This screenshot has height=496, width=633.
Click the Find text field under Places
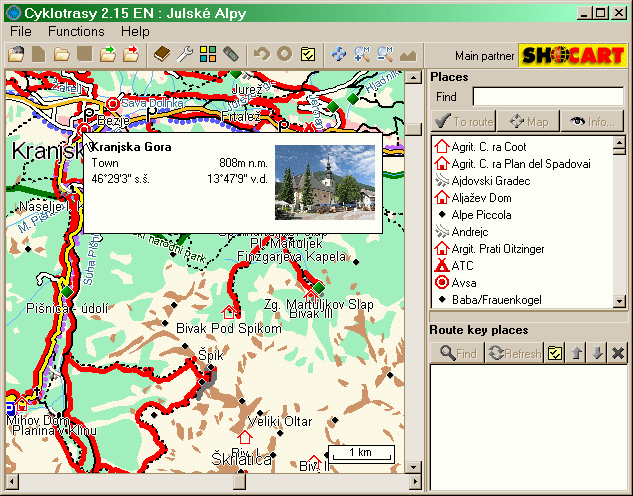coord(548,97)
